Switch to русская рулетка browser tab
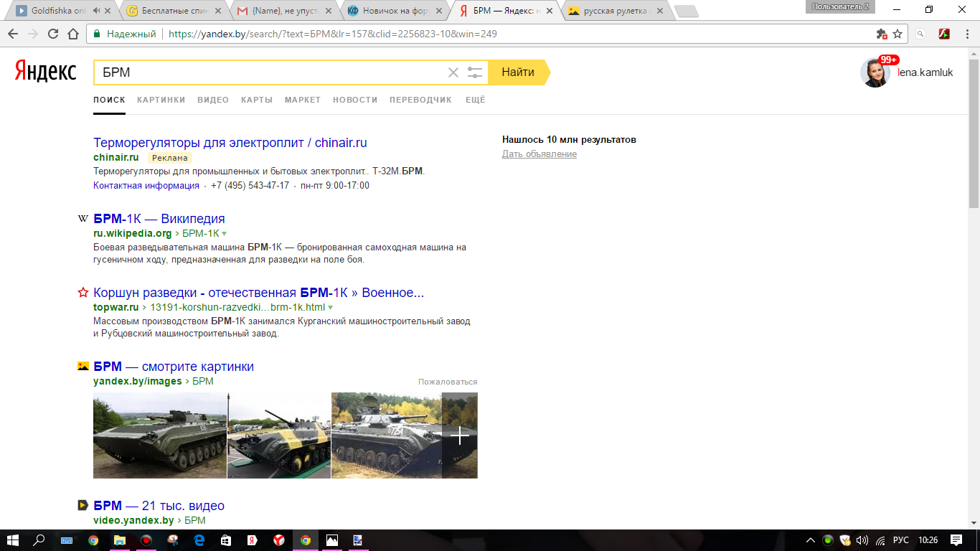 pos(614,11)
